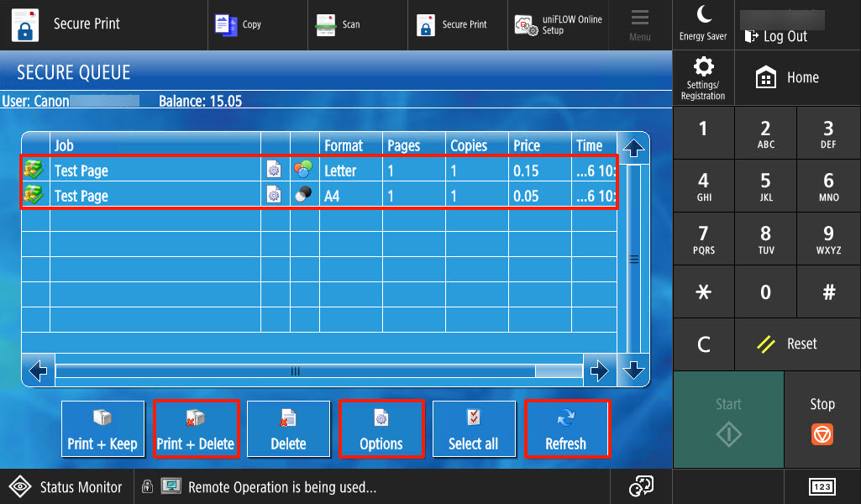Tap keypad key 1
Screen dimensions: 861x504
(x=703, y=132)
